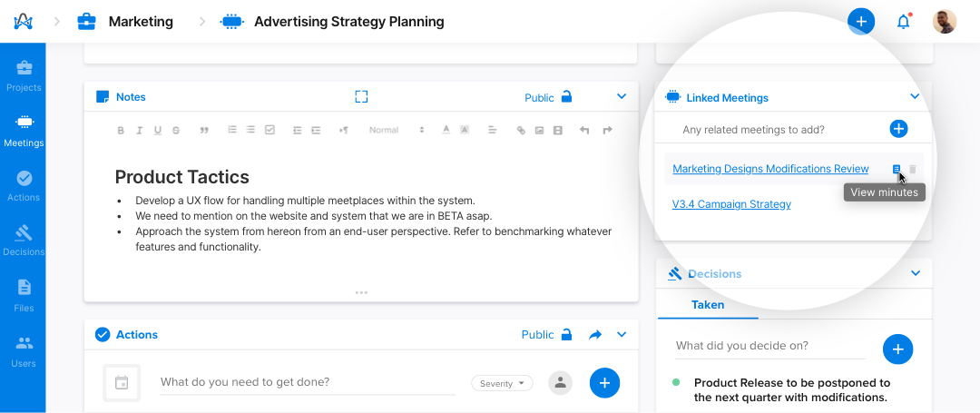Toggle bold formatting
This screenshot has width=980, height=413.
coord(121,130)
